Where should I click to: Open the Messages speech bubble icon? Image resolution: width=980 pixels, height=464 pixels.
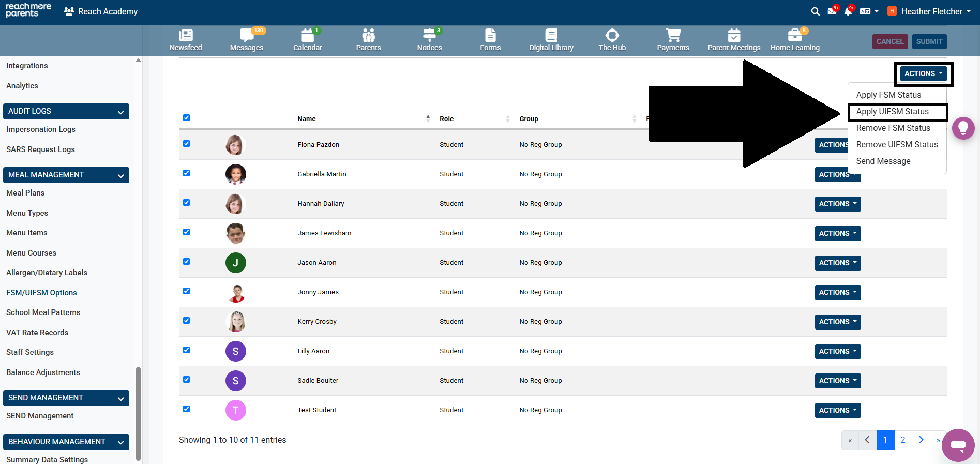[246, 36]
